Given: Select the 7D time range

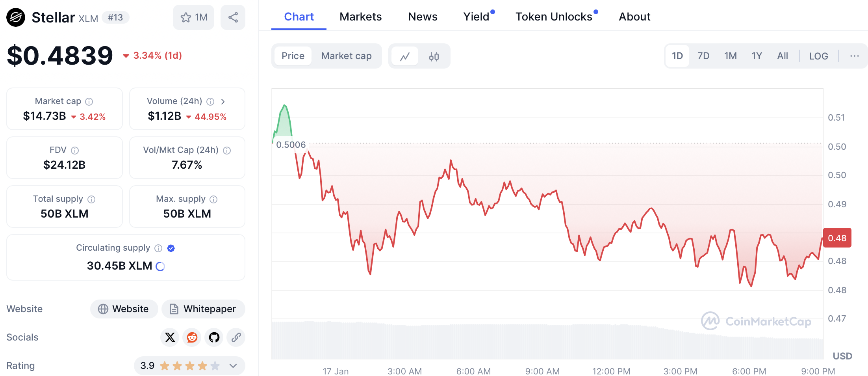Looking at the screenshot, I should [703, 56].
